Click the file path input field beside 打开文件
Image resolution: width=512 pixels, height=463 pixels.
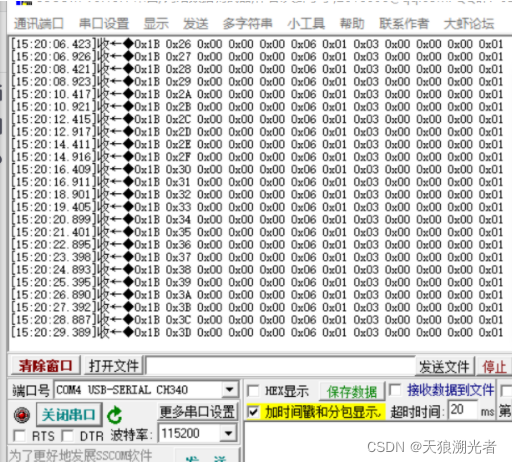tap(280, 366)
